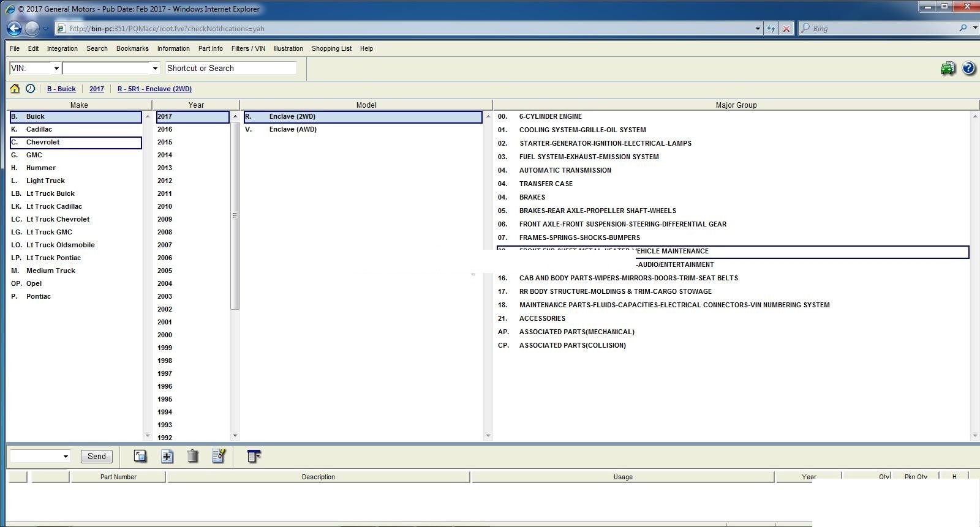The height and width of the screenshot is (527, 980).
Task: Open the Filters / VIN menu
Action: tap(248, 48)
